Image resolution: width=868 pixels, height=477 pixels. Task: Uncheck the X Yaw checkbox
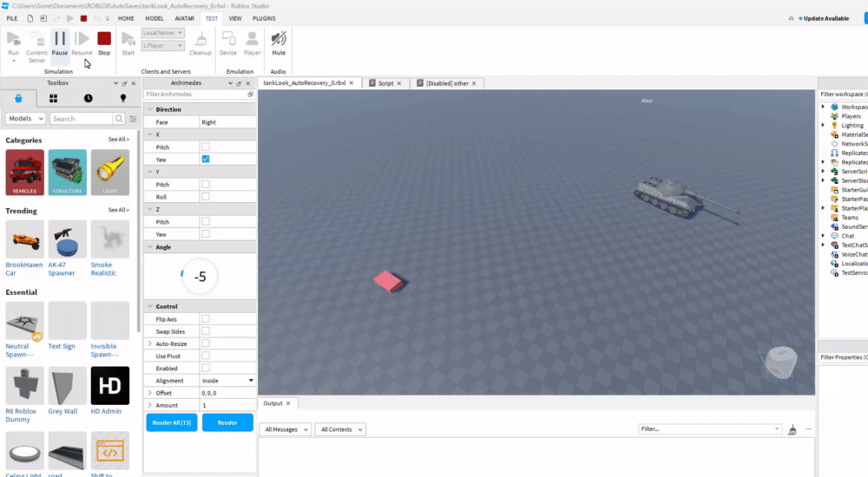(x=206, y=159)
